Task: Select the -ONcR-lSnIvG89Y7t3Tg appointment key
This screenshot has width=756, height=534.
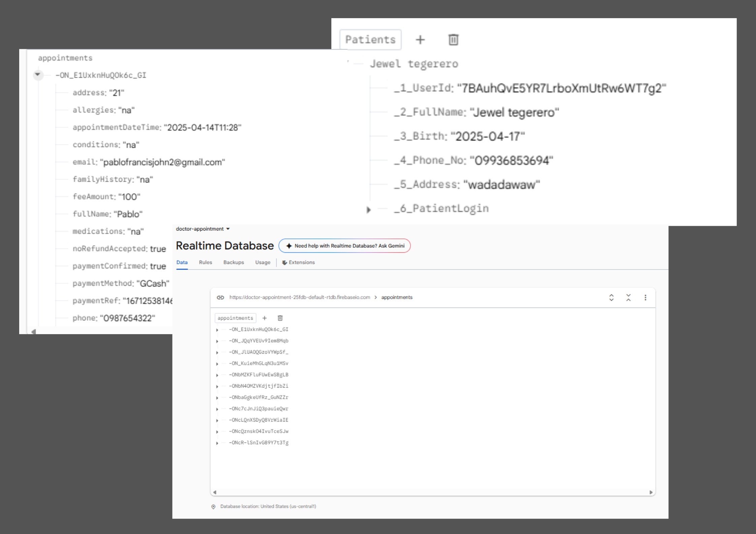Action: coord(259,443)
